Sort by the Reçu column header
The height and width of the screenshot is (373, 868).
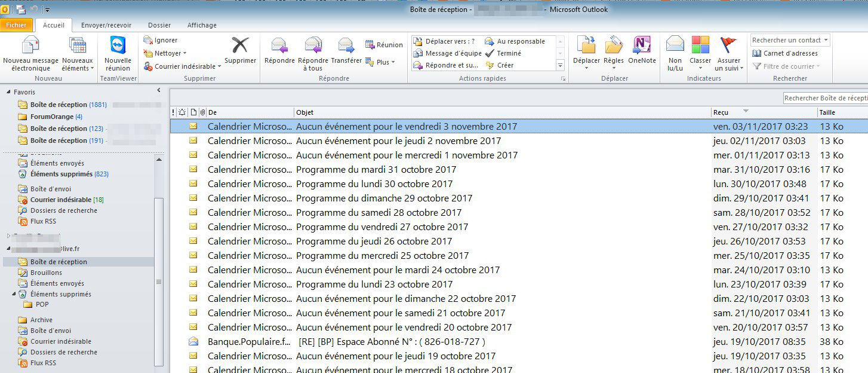point(764,112)
